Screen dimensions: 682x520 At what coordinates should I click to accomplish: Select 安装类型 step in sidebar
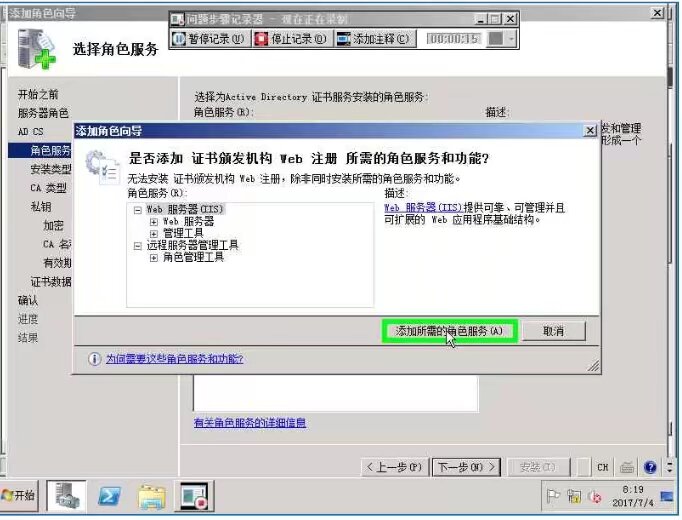pos(50,169)
